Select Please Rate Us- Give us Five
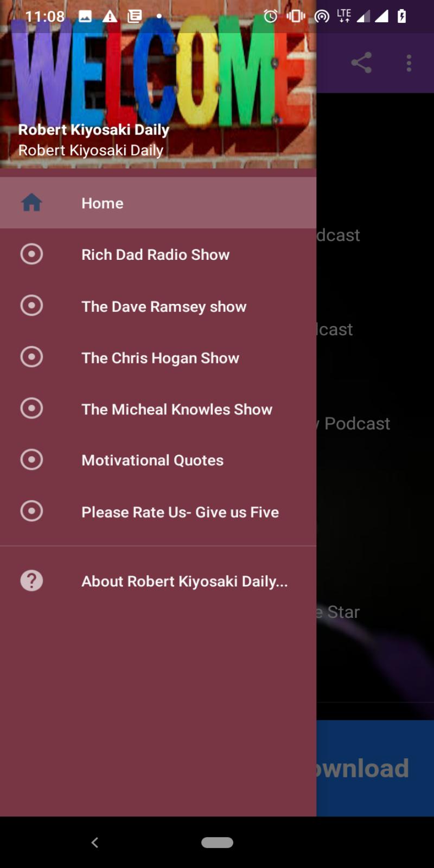 [158, 511]
